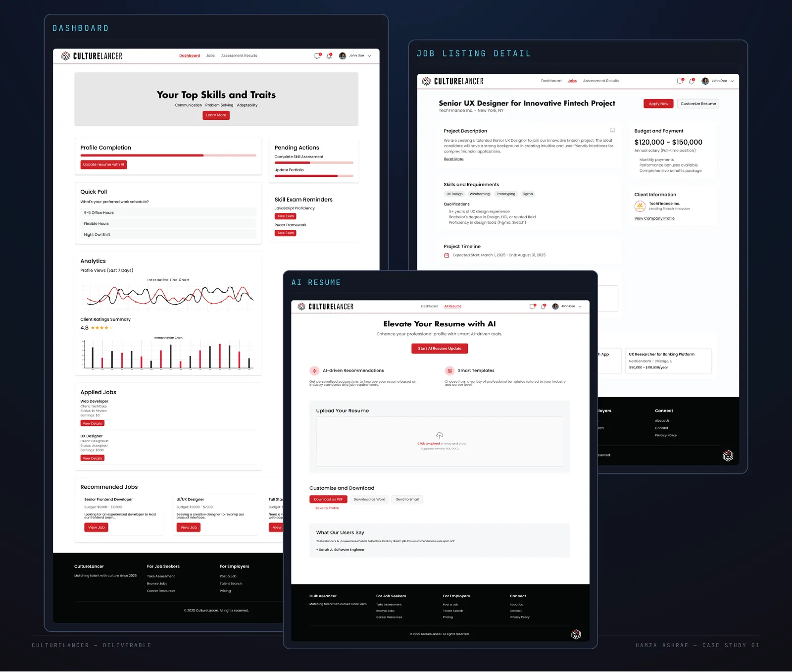View UI/UX Designer recommended job
This screenshot has height=672, width=792.
[188, 527]
